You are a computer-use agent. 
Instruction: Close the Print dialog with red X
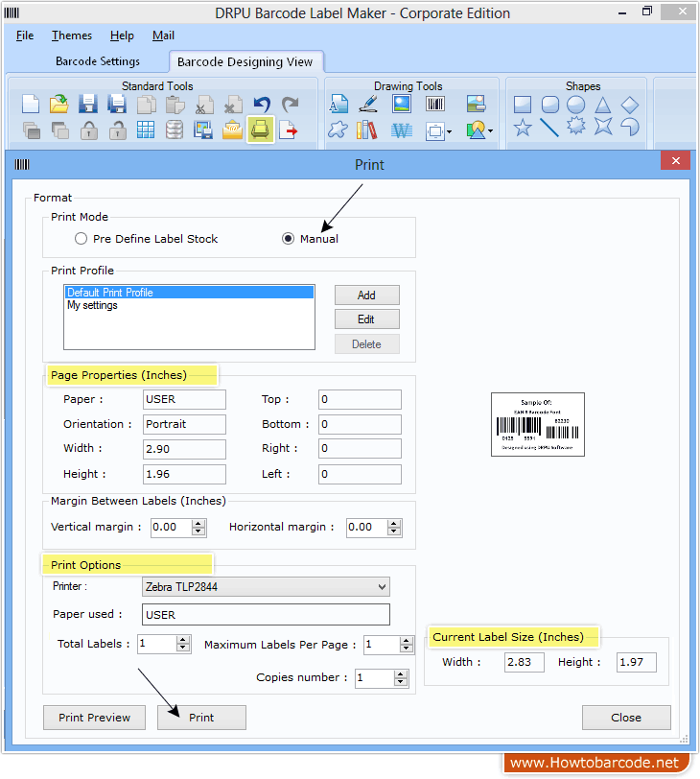675,160
